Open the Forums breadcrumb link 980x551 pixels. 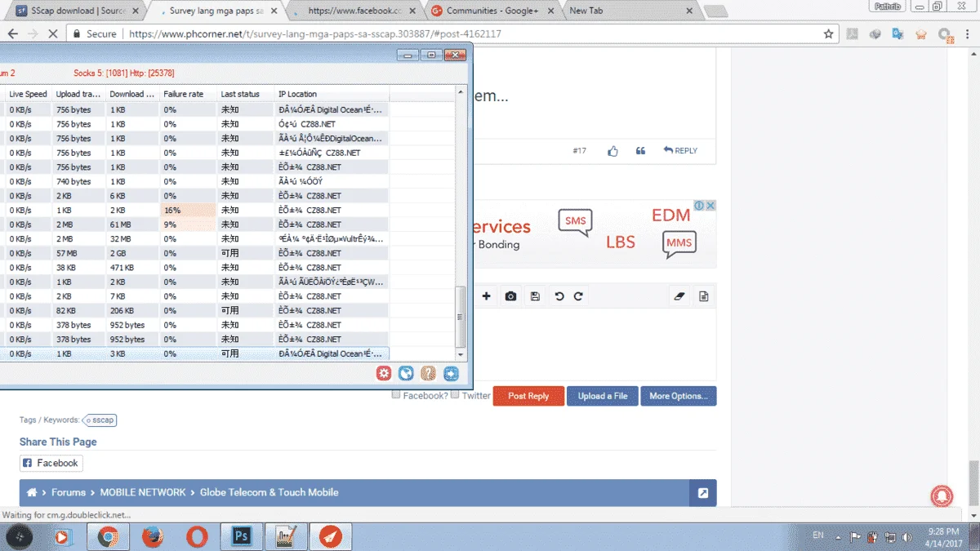point(69,492)
